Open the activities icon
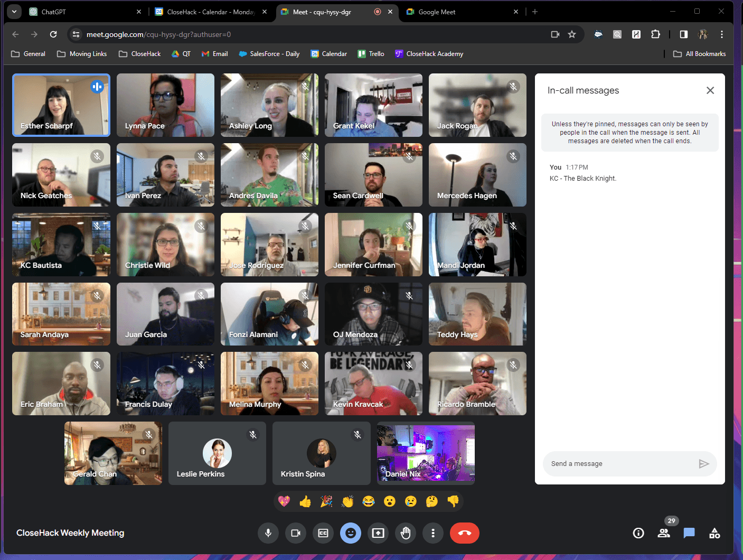 714,533
